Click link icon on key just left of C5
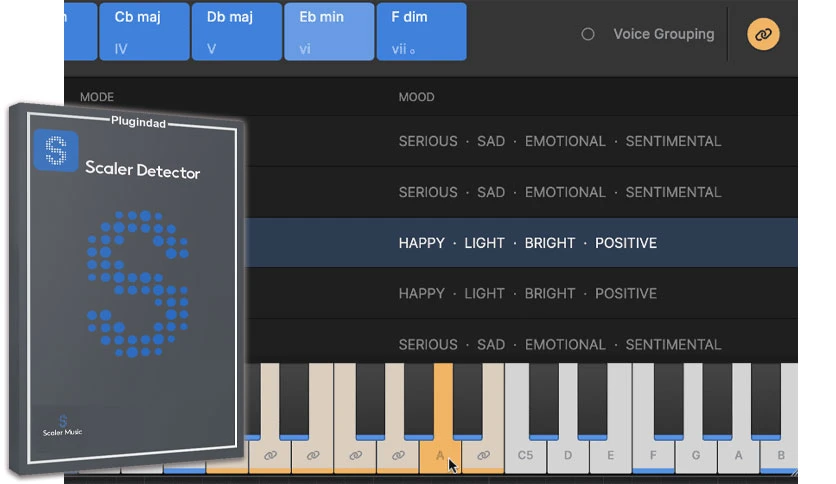This screenshot has height=484, width=836. point(483,455)
